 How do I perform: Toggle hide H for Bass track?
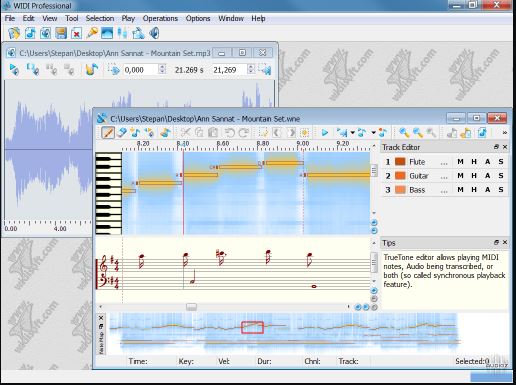coord(474,190)
